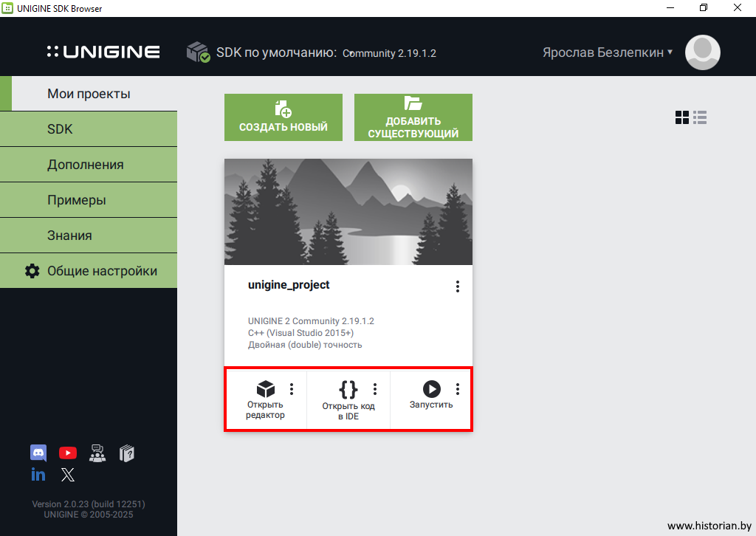Open more options beside Открыть код в IDE
Viewport: 756px width, 536px height.
[375, 389]
